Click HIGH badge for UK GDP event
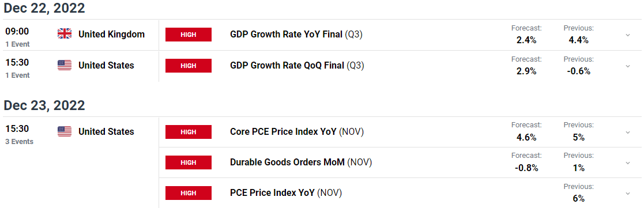 tap(189, 35)
